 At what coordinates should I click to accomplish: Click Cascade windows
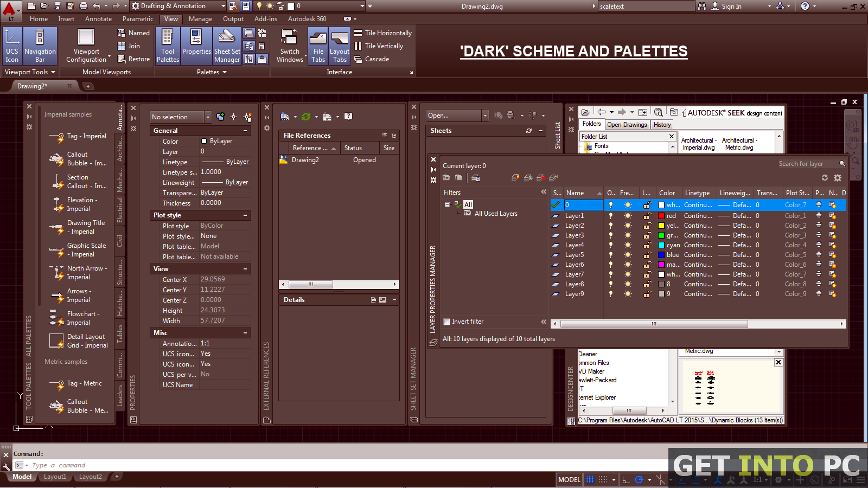372,59
